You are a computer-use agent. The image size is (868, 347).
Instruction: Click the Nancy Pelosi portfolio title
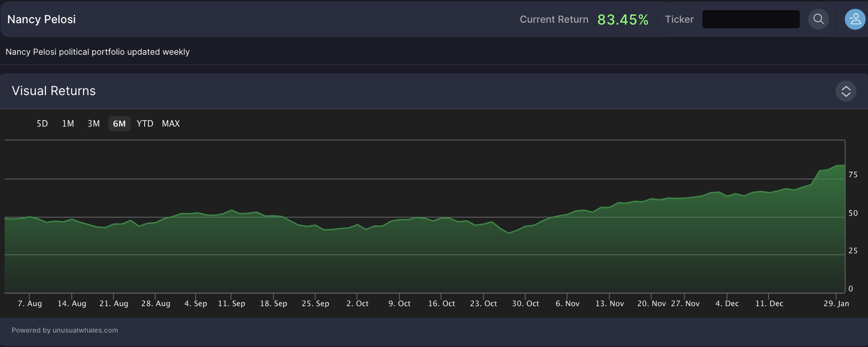(41, 19)
